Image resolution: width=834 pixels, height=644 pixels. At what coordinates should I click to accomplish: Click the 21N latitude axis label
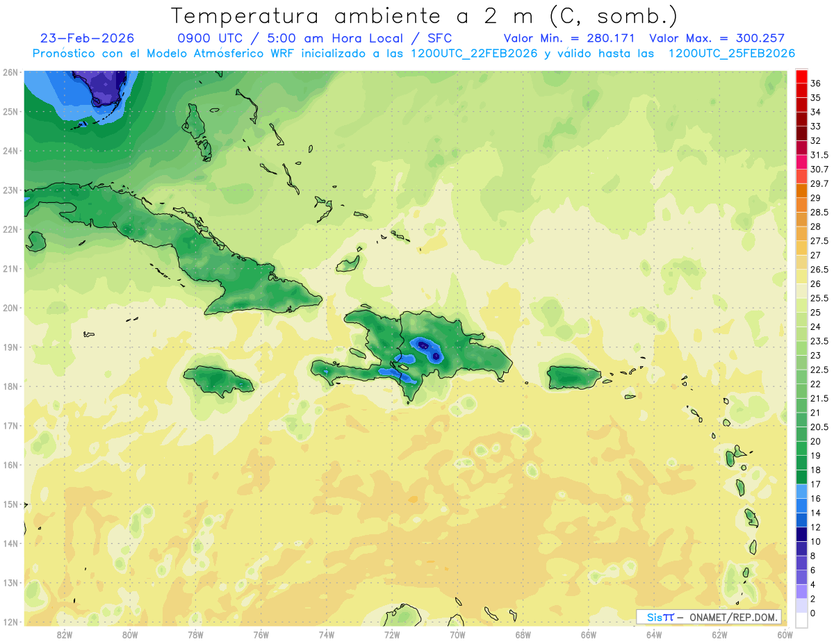[x=10, y=268]
